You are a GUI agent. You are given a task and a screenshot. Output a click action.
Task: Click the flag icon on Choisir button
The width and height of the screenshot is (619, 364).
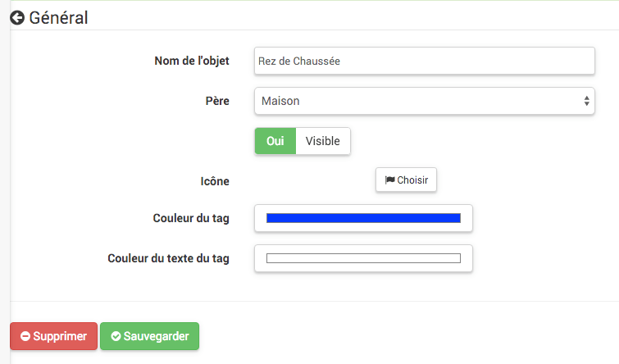pyautogui.click(x=389, y=180)
